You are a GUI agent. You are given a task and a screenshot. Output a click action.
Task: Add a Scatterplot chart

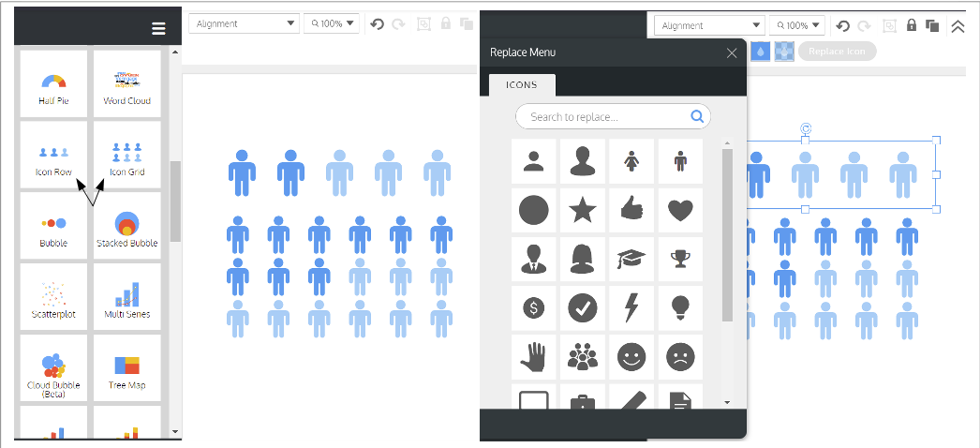[53, 297]
